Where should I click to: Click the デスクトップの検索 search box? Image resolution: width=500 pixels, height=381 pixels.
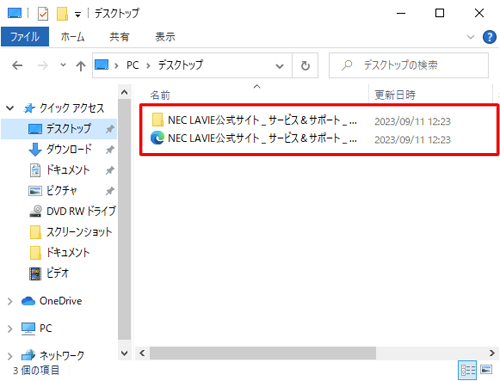point(409,65)
